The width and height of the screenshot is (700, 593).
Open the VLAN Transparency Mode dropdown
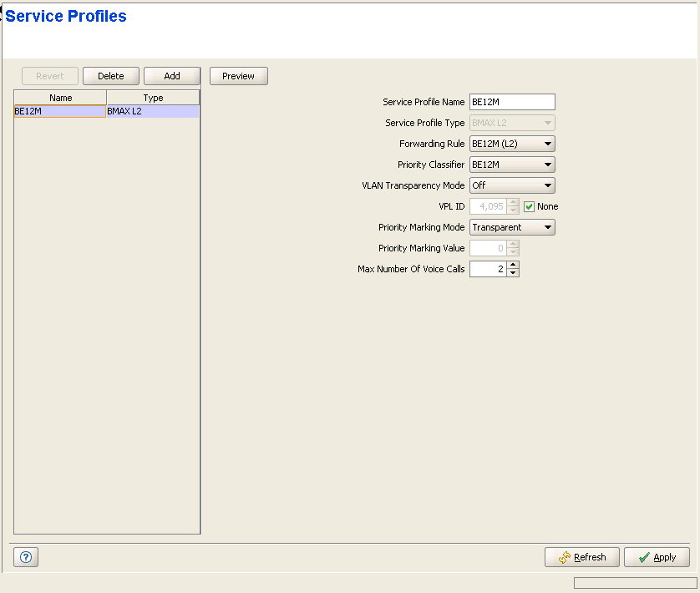pyautogui.click(x=512, y=185)
